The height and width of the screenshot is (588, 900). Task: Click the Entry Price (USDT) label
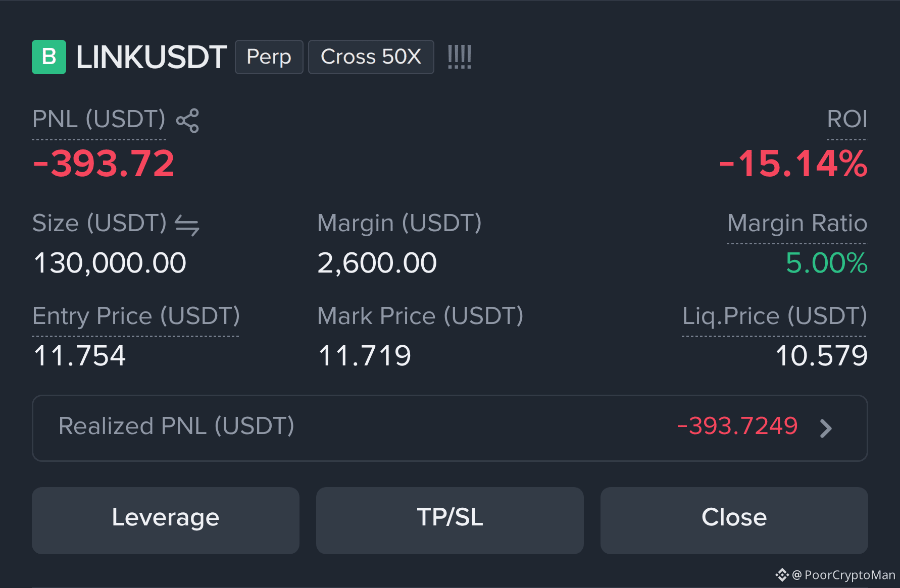tap(136, 316)
